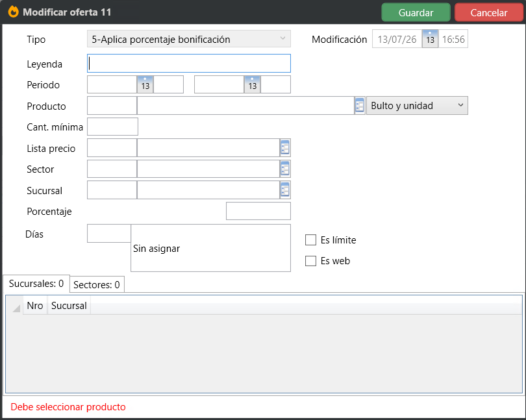Switch to the Sucursales: 0 tab
This screenshot has width=526, height=420.
(36, 284)
